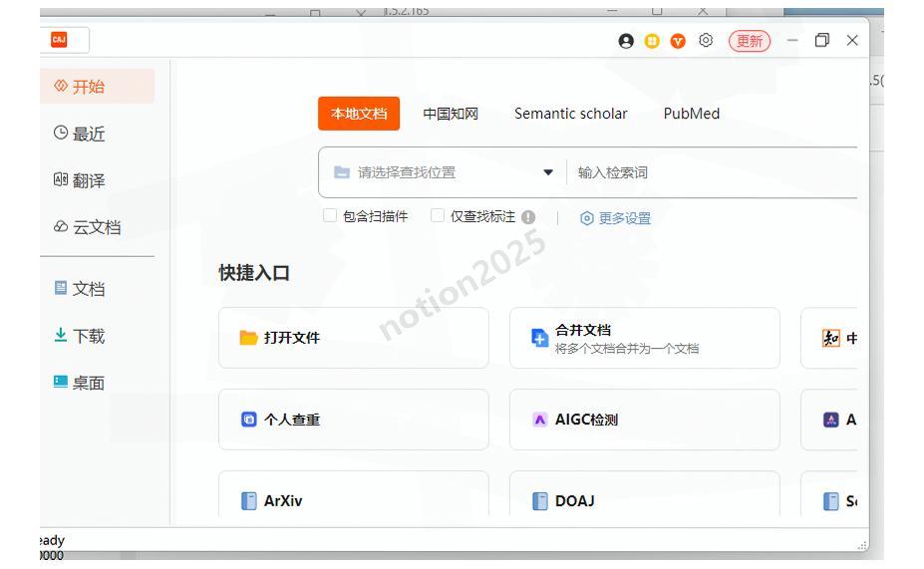The image size is (924, 569).
Task: Click the dark purple A icon card
Action: [829, 420]
